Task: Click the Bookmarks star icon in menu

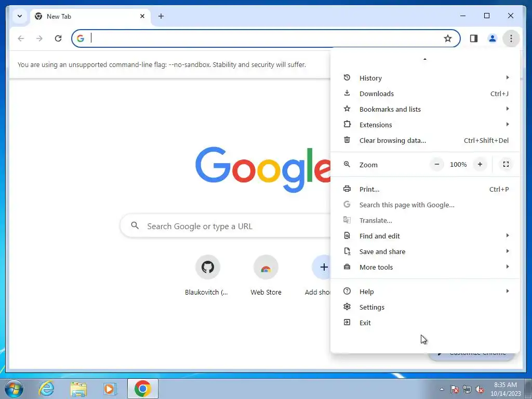Action: 347,109
